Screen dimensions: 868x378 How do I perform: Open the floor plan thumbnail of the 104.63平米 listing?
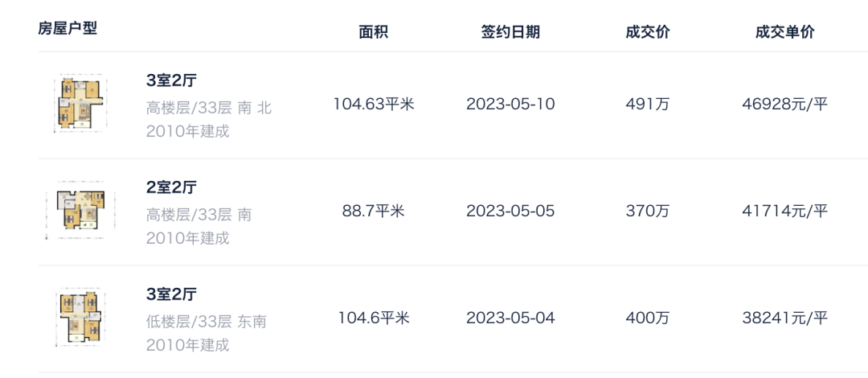coord(81,104)
